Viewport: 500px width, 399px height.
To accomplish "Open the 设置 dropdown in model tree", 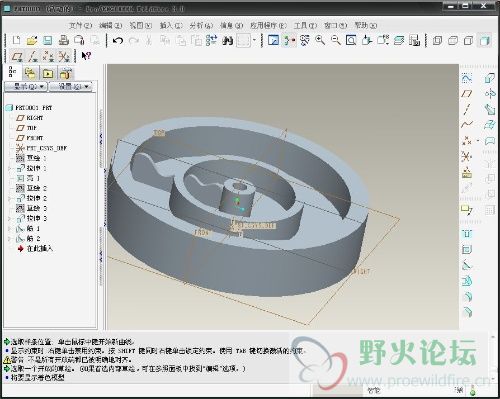I will click(71, 87).
